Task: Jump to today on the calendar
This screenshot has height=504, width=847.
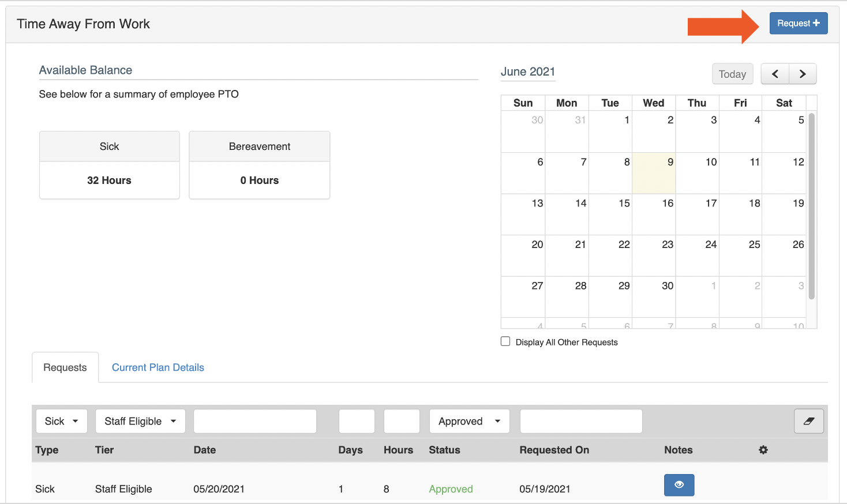Action: tap(732, 74)
